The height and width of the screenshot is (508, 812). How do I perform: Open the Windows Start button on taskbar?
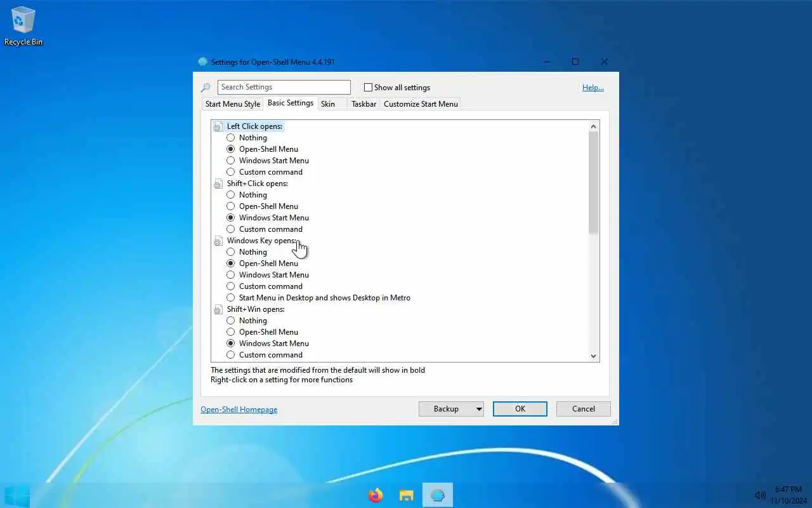pos(17,495)
